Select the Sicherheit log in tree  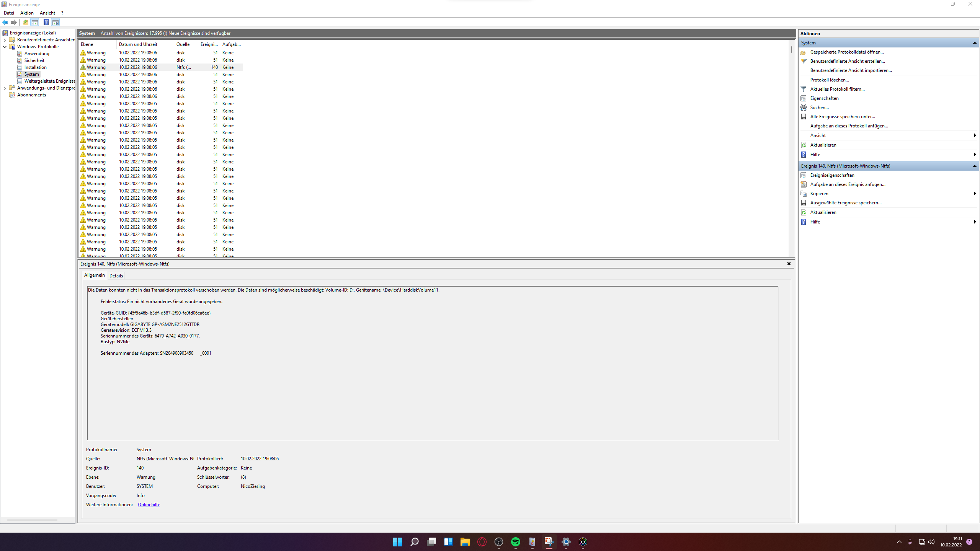(34, 60)
